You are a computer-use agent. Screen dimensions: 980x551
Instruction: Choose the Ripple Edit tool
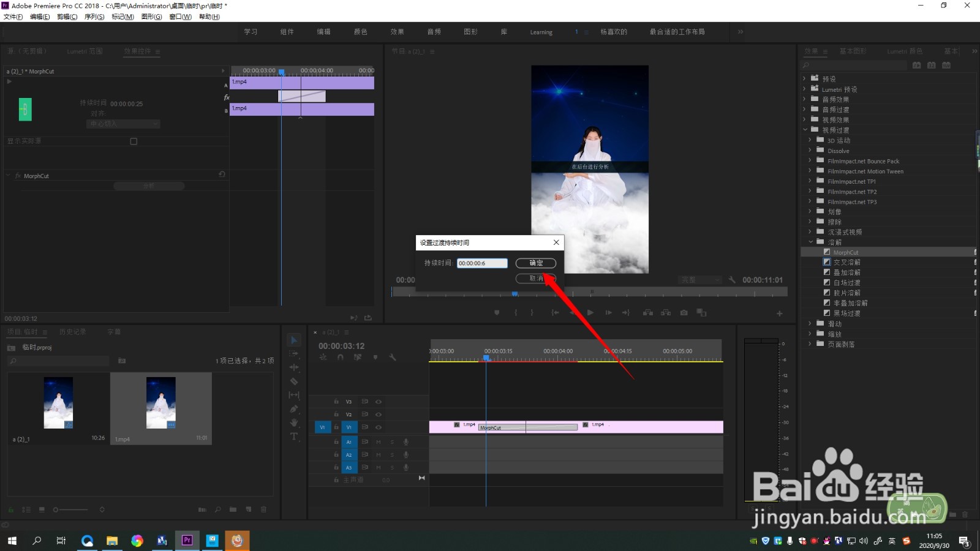point(294,367)
